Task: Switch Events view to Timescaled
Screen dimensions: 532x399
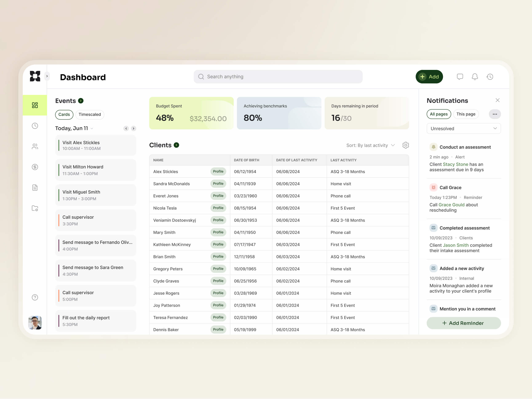Action: click(x=90, y=115)
